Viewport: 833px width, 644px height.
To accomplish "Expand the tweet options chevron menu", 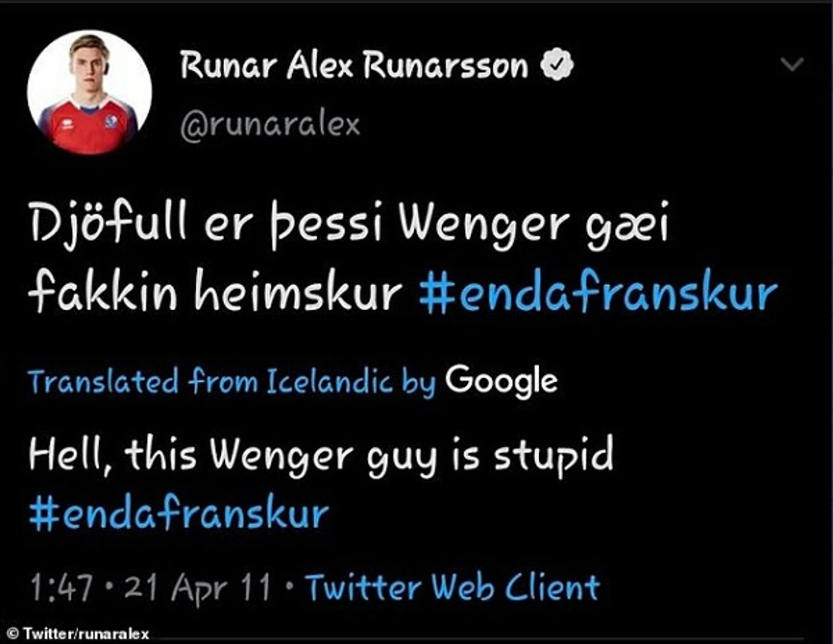I will click(x=792, y=64).
